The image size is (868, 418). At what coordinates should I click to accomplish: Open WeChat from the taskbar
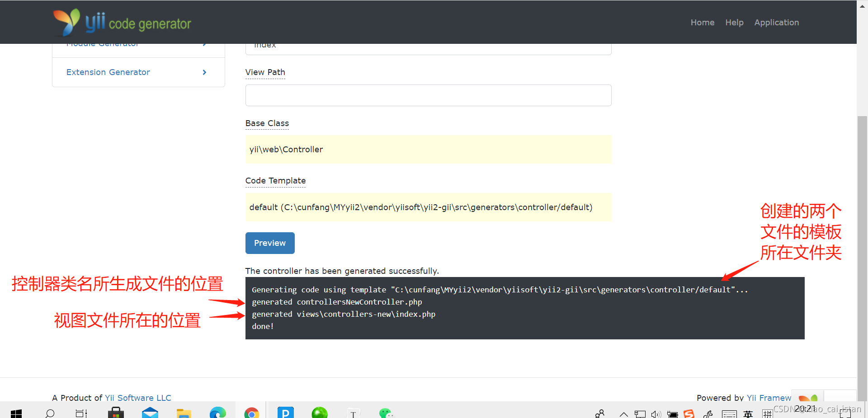(x=387, y=413)
